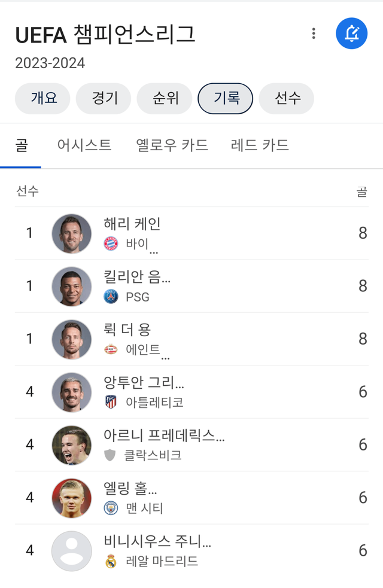
Task: Open the three-dot more options menu
Action: [x=313, y=33]
